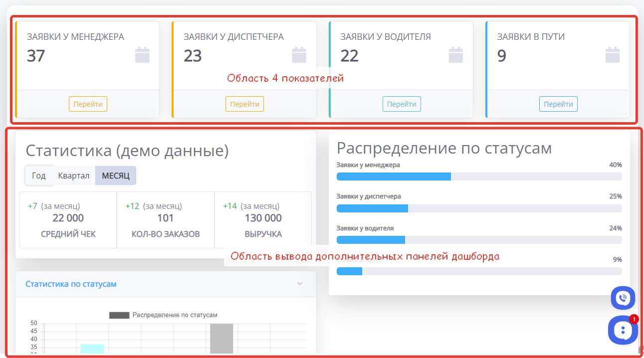Click the 9% progress bar
Image resolution: width=644 pixels, height=358 pixels.
click(479, 271)
